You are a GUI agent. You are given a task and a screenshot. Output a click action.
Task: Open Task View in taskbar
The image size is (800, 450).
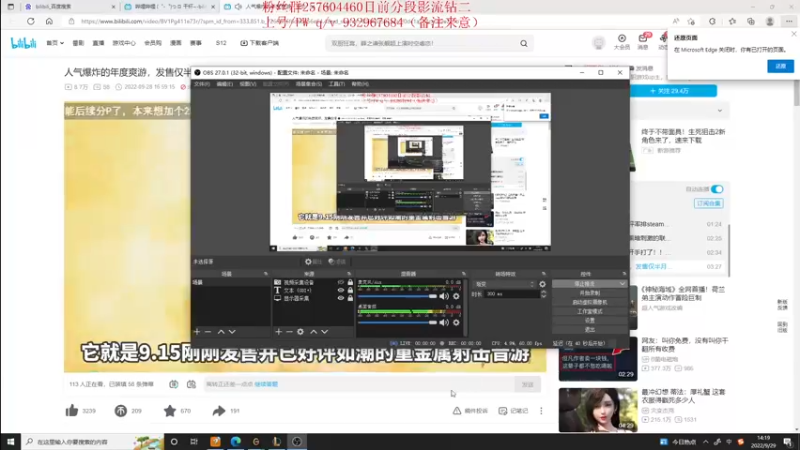point(194,441)
